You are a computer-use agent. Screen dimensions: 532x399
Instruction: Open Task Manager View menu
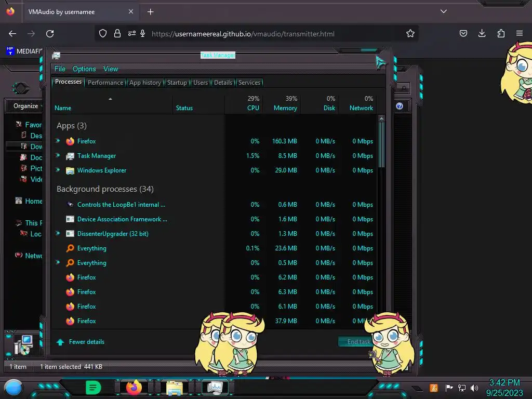click(111, 69)
